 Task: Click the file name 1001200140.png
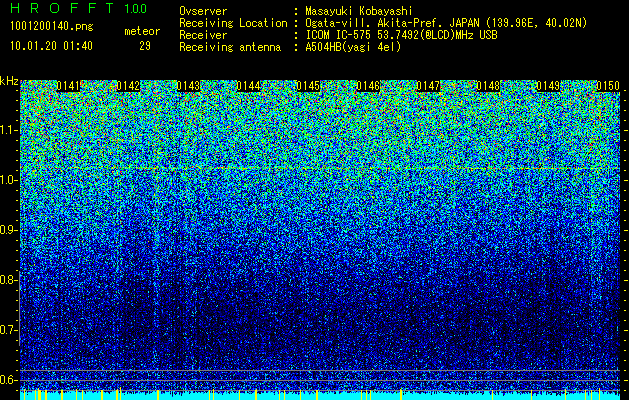point(52,27)
